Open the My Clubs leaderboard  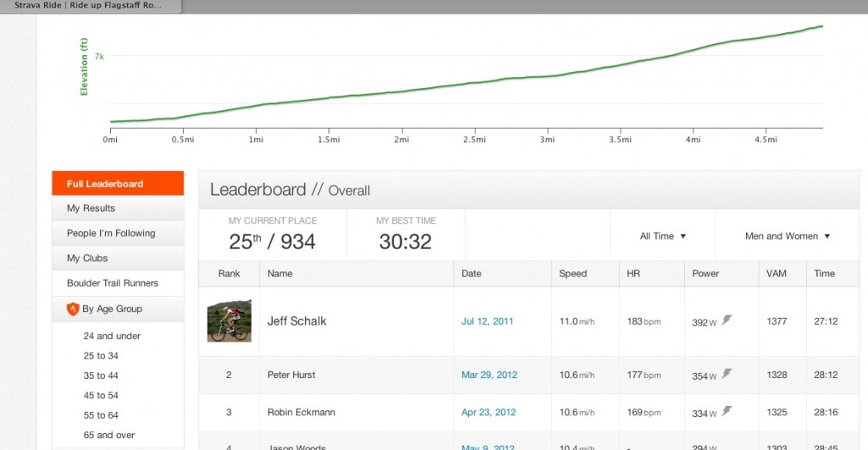click(x=87, y=258)
